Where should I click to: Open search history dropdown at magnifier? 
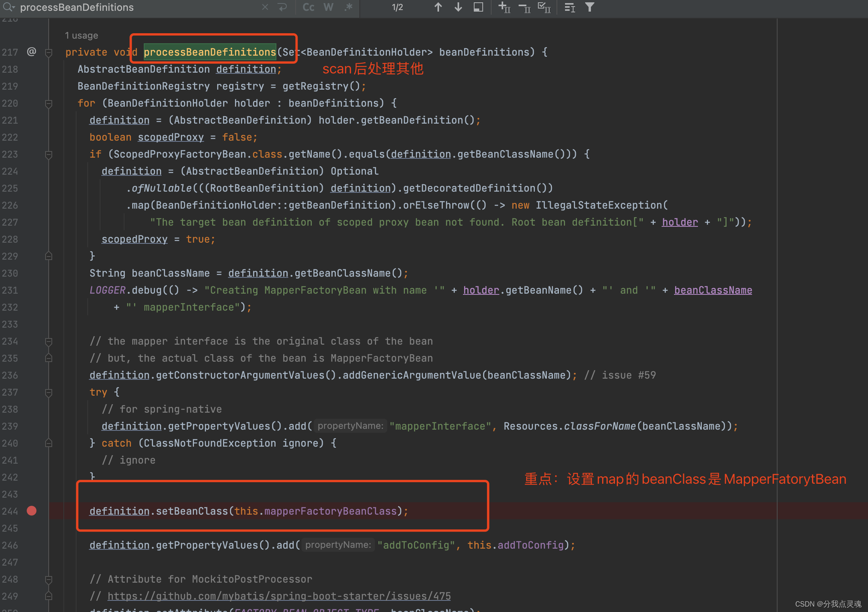coord(9,7)
